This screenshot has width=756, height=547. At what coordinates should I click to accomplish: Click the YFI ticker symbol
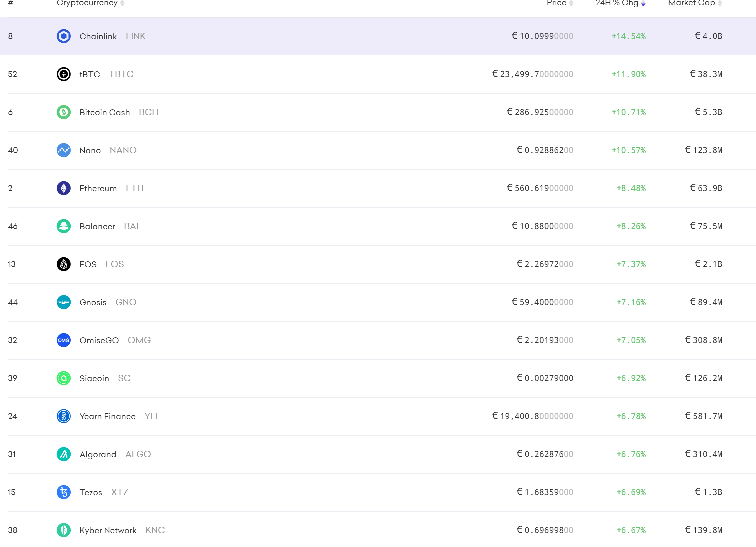pyautogui.click(x=151, y=416)
